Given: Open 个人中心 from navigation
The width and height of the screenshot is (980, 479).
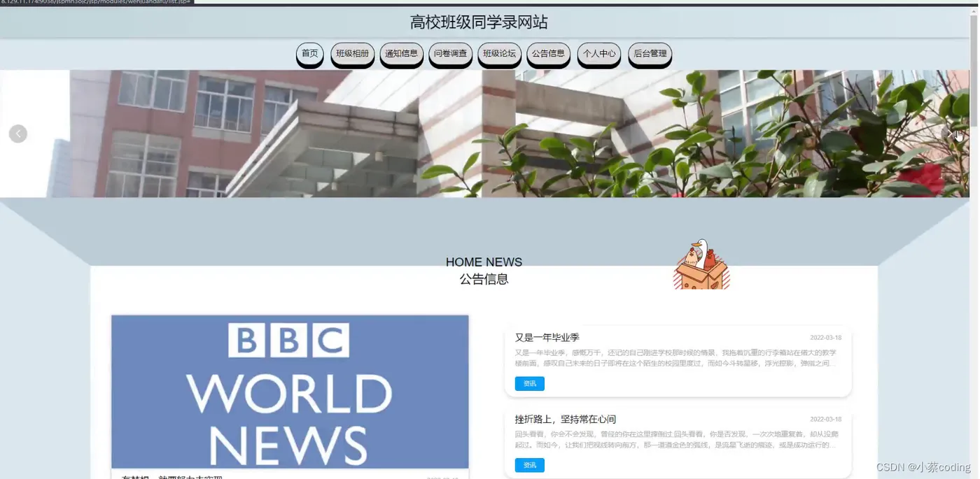Looking at the screenshot, I should (x=599, y=54).
